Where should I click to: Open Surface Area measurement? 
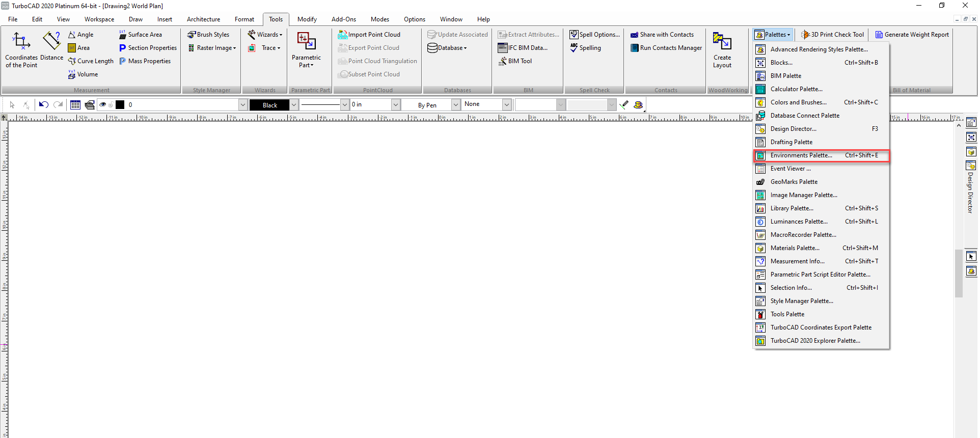click(x=141, y=35)
